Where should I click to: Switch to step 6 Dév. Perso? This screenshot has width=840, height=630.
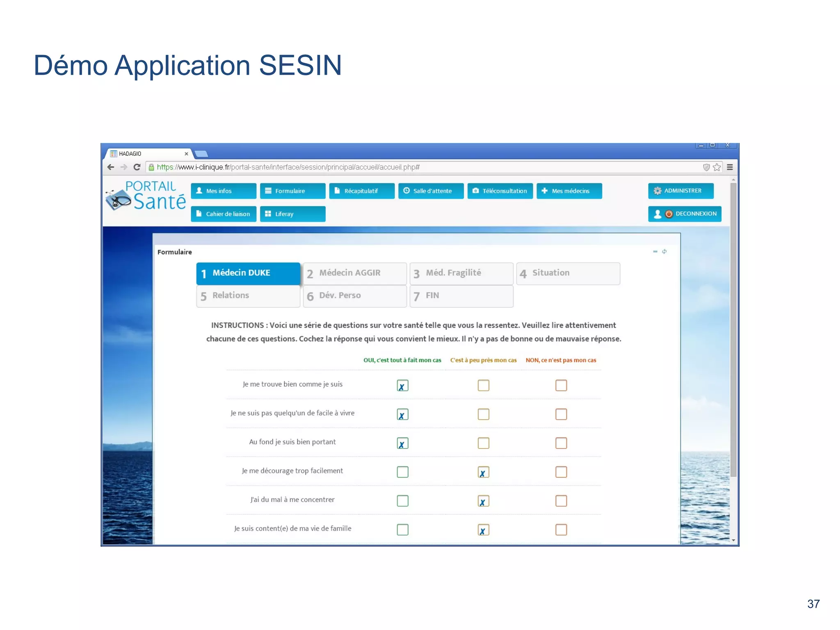pyautogui.click(x=355, y=296)
